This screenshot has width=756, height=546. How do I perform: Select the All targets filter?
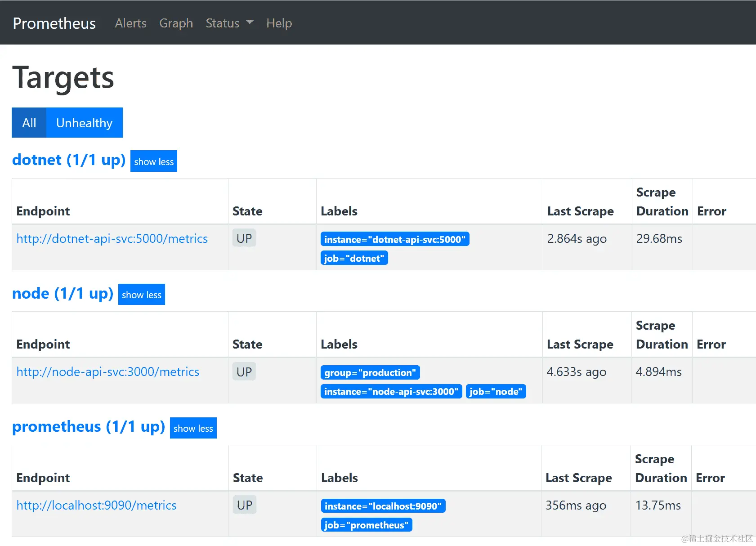(x=29, y=123)
